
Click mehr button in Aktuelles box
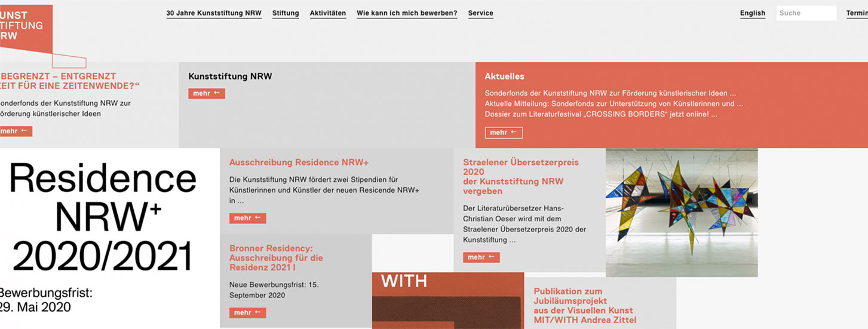[504, 133]
